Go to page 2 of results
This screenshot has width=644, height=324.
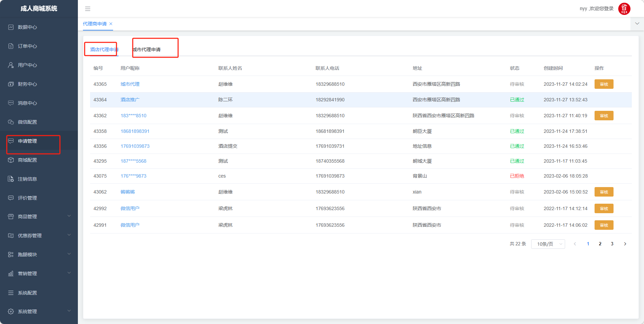tap(600, 244)
